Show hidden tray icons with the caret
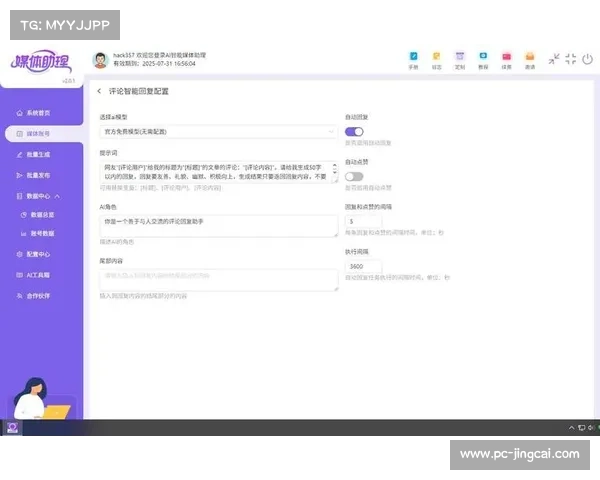Screen dimensions: 600x480 (572, 428)
